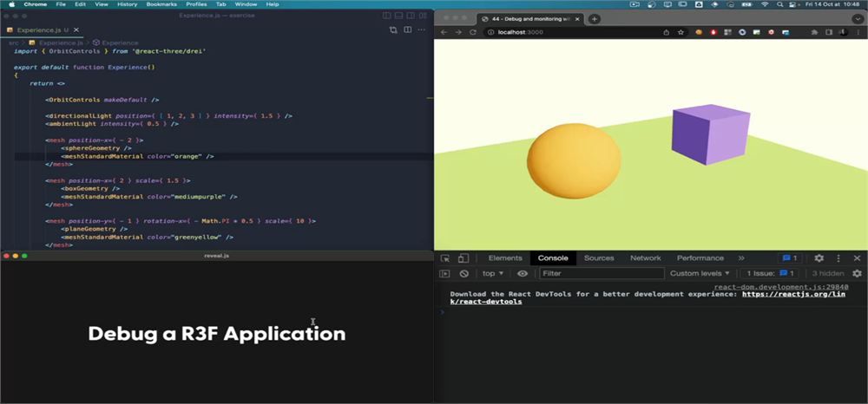This screenshot has height=404, width=868.
Task: Click the 'src' breadcrumb in VS Code
Action: coord(13,42)
